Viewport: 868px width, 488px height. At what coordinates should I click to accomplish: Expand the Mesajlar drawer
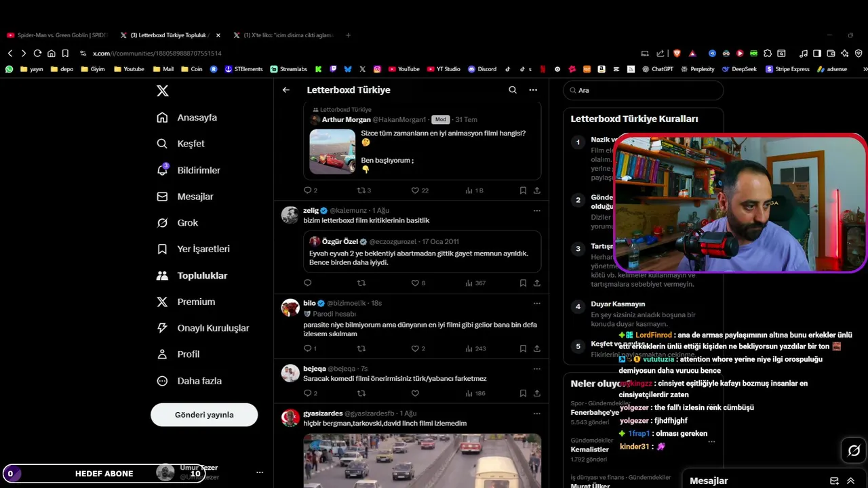coord(850,481)
